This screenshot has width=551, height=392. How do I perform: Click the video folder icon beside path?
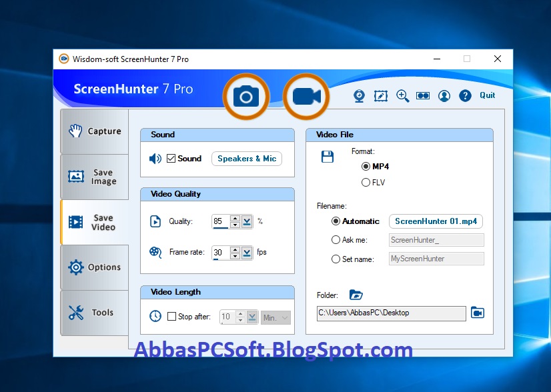[x=478, y=312]
